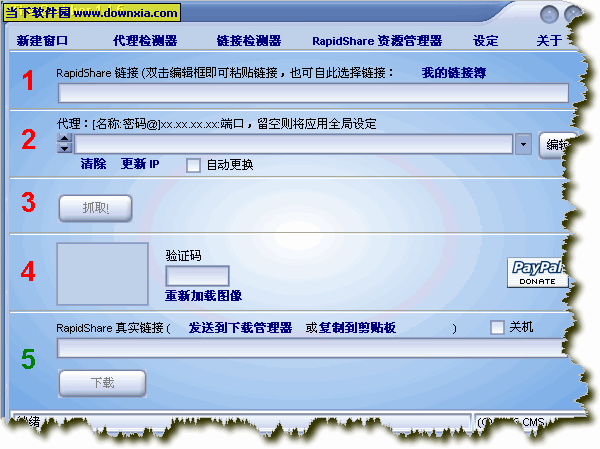Step down the proxy spinner arrow
600x449 pixels.
65,148
